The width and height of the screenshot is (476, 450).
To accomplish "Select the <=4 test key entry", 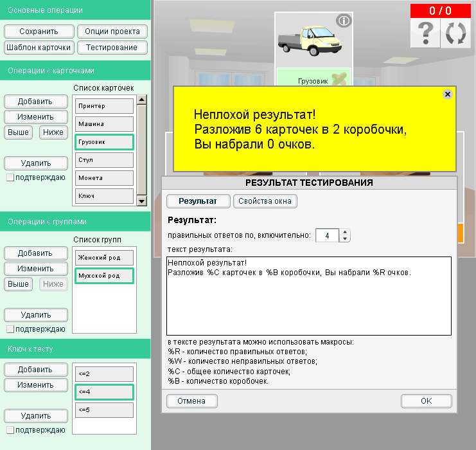I will click(104, 392).
